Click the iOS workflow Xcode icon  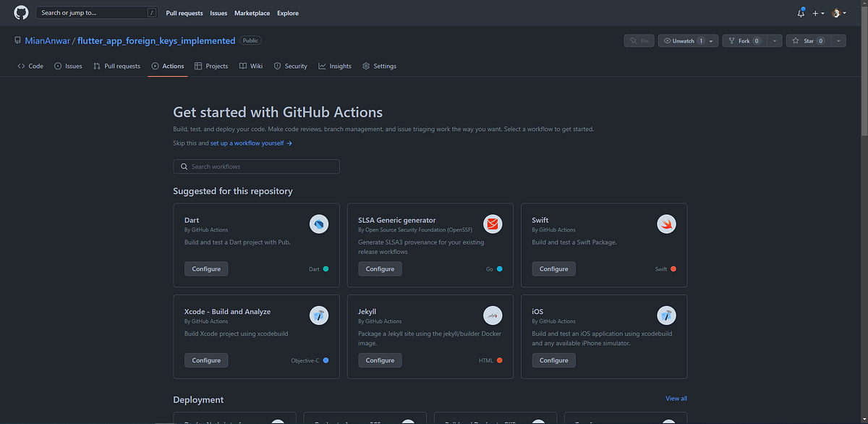point(666,315)
